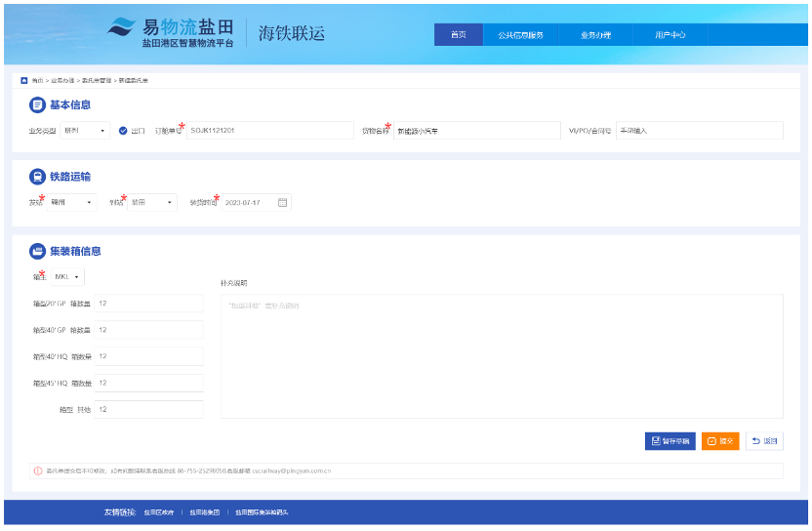Click the 补充说明 remarks text area
The width and height of the screenshot is (812, 531).
point(502,356)
